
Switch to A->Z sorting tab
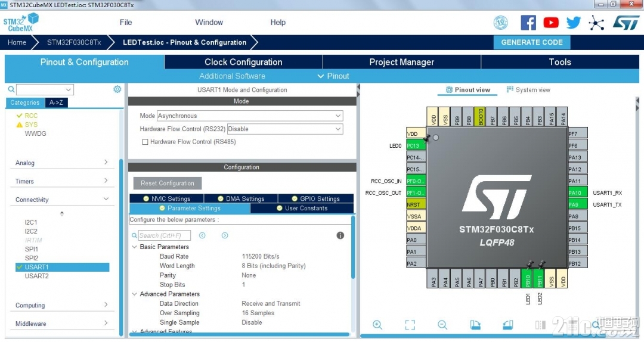56,102
